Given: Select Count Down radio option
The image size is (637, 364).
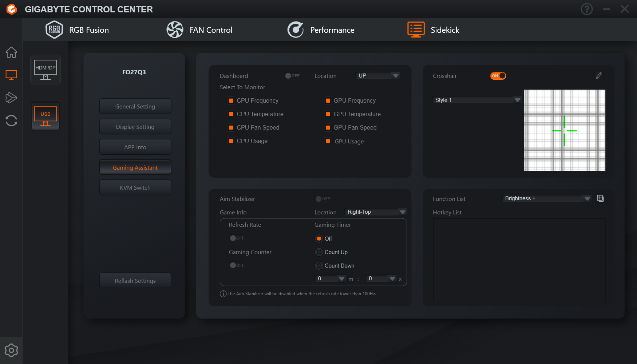Looking at the screenshot, I should click(x=319, y=265).
